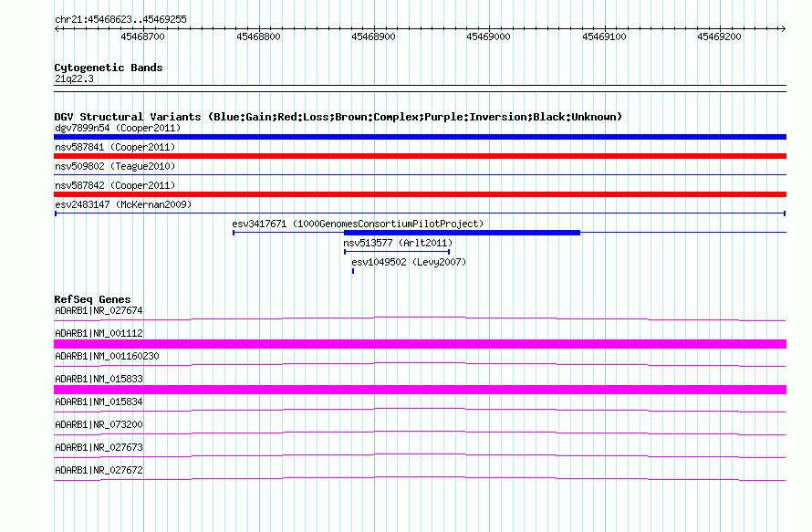Click the esv1049502 (Levy2007) label
The height and width of the screenshot is (532, 812).
coord(409,262)
